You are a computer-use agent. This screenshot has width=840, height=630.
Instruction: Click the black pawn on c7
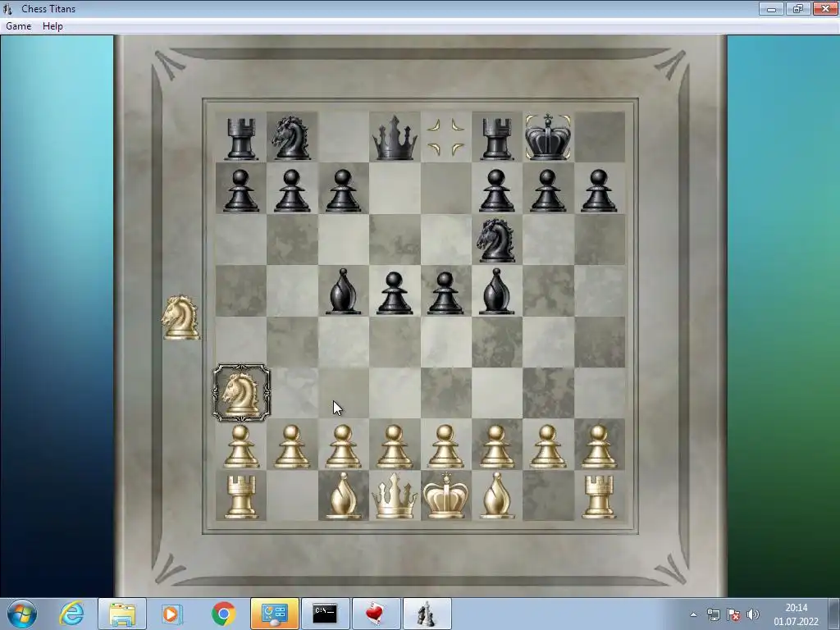tap(344, 190)
